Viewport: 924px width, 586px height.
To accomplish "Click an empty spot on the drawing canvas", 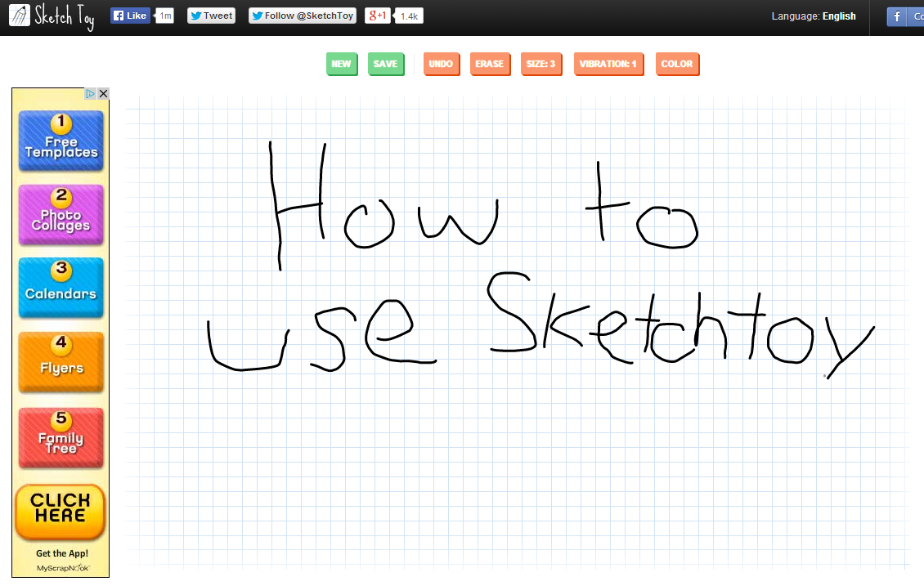I will [x=491, y=474].
